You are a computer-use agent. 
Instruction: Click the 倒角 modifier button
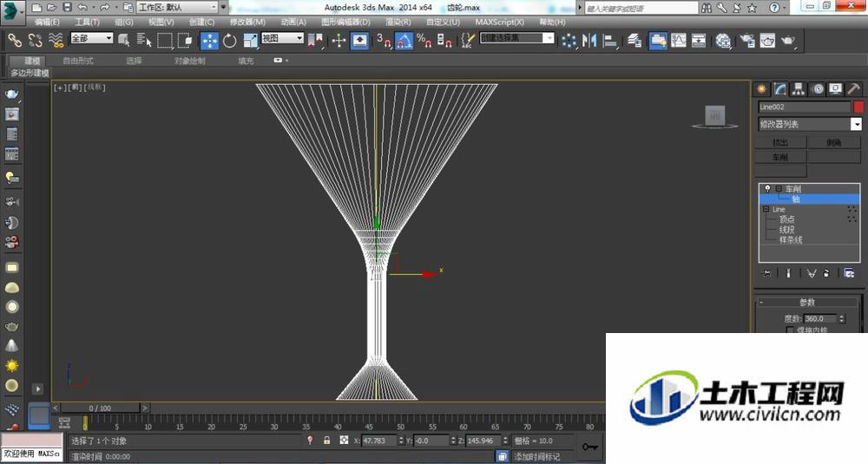coord(834,142)
